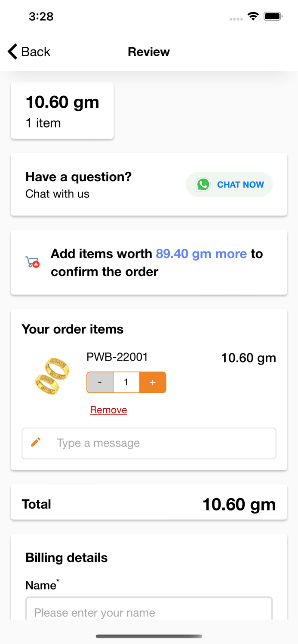
Task: Remove PWB-22001 from the order
Action: (108, 410)
